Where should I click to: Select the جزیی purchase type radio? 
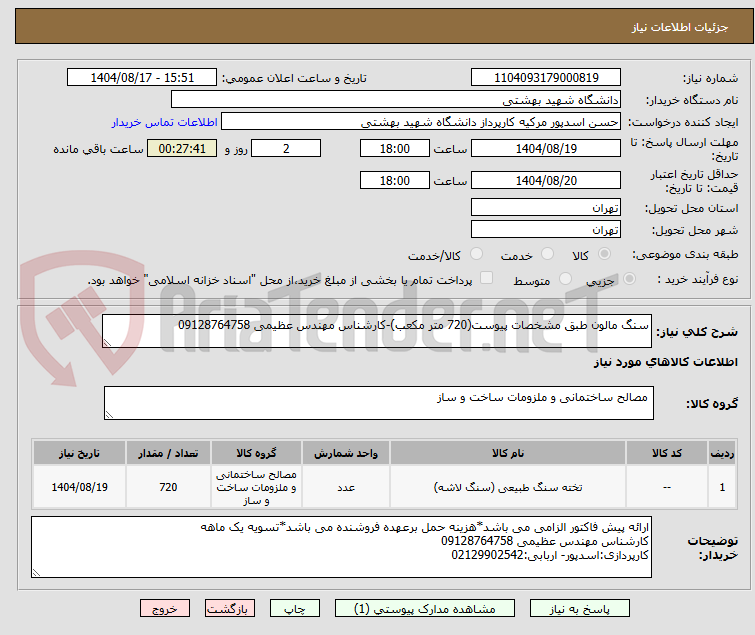tap(629, 279)
